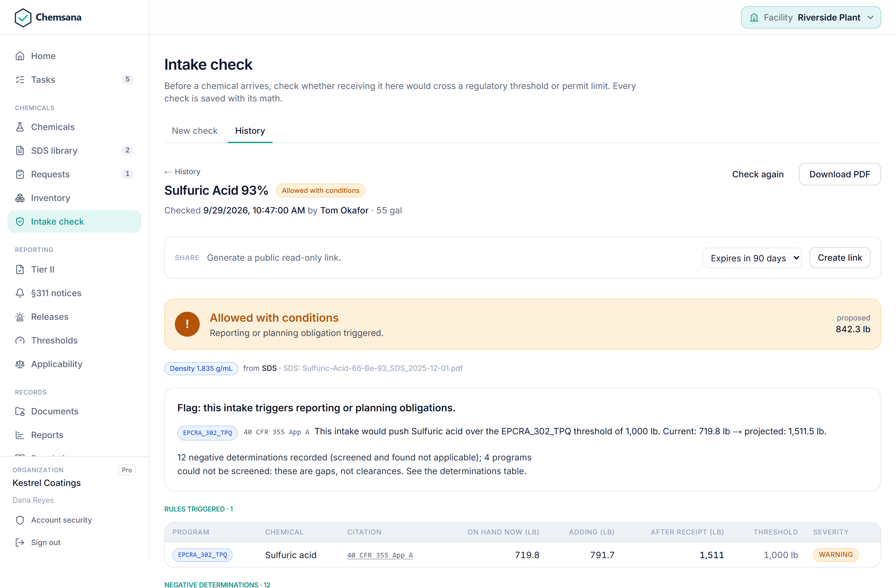Open §311 notices bell icon
Image resolution: width=896 pixels, height=588 pixels.
20,293
